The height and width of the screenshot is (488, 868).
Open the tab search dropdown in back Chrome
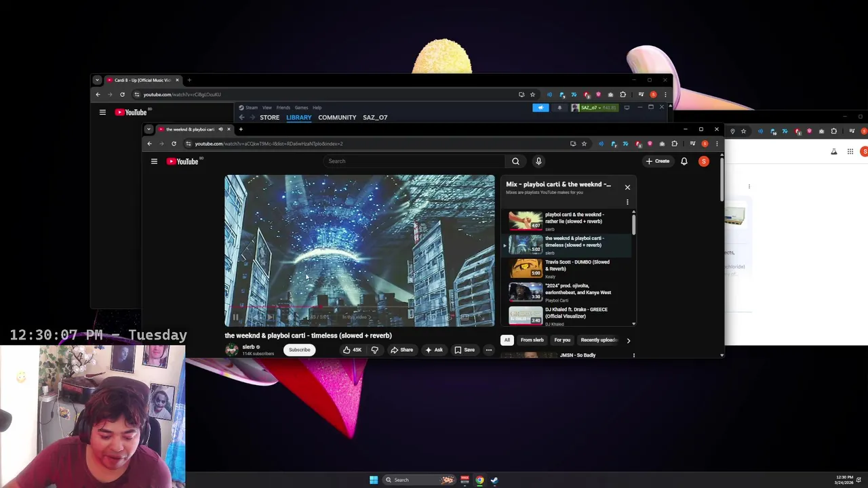pos(97,80)
